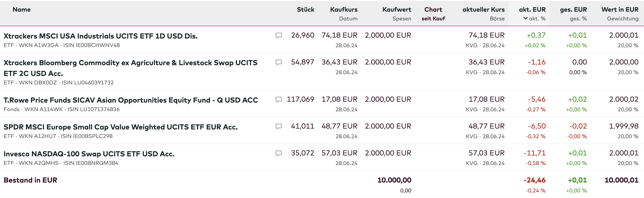Click comment icon for SPDR MSCI Europe
This screenshot has height=198, width=644.
278,126
